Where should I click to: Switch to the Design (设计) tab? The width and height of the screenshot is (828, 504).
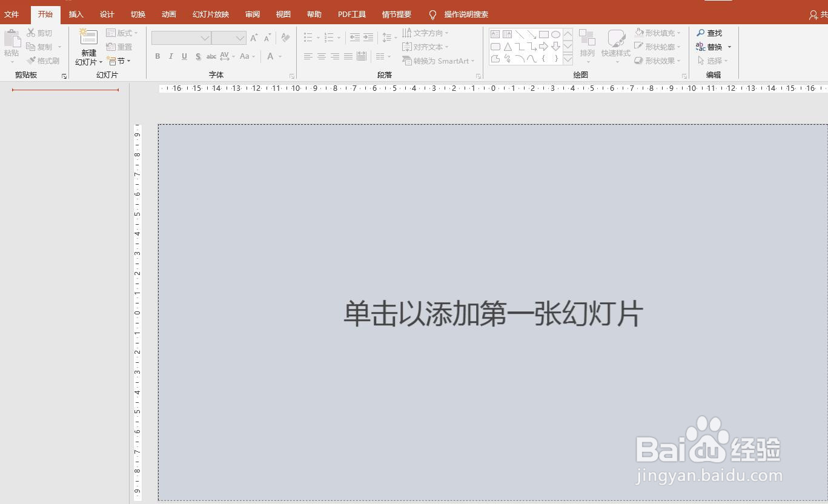[x=107, y=15]
